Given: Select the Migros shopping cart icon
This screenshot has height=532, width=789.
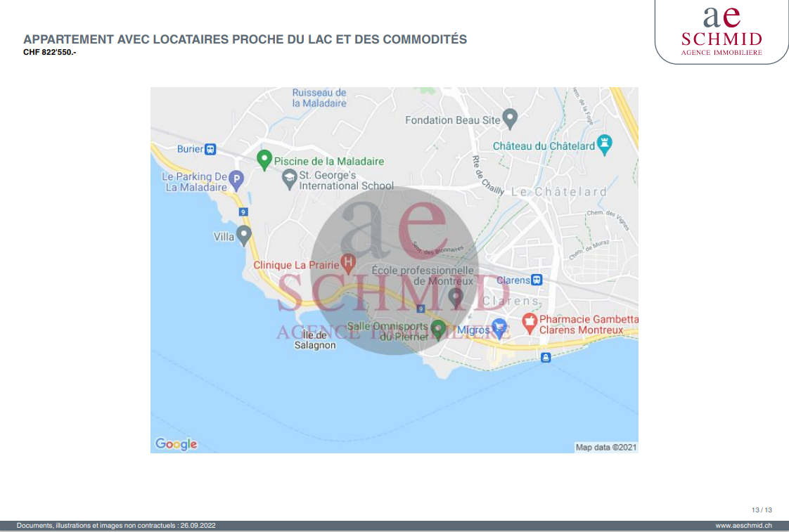Looking at the screenshot, I should (x=499, y=327).
